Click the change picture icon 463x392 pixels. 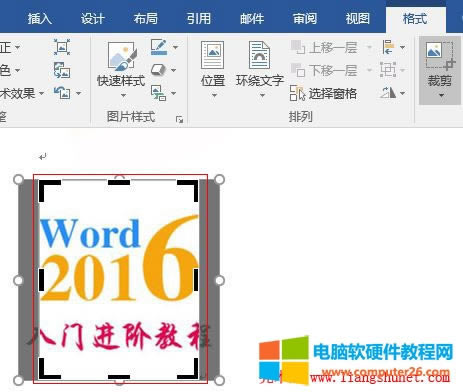pos(62,70)
